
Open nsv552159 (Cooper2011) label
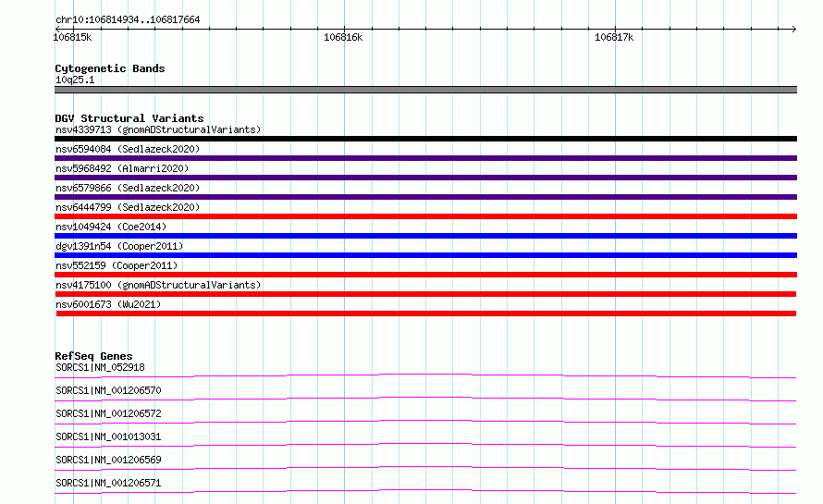pos(117,265)
